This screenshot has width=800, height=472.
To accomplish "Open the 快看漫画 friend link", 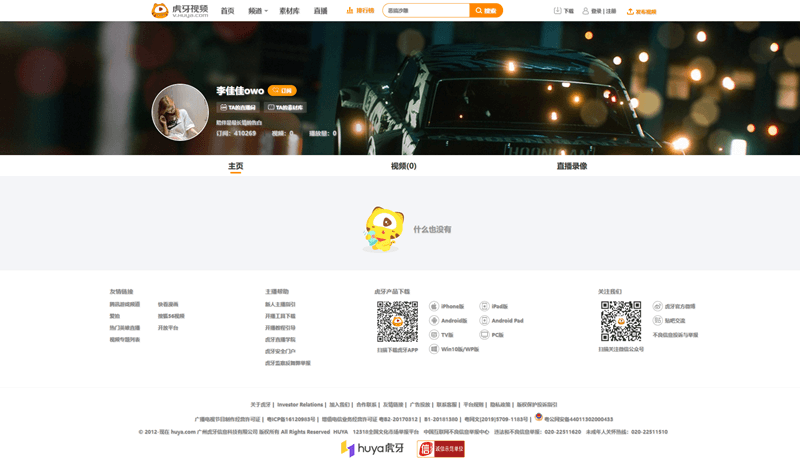I will pos(168,304).
